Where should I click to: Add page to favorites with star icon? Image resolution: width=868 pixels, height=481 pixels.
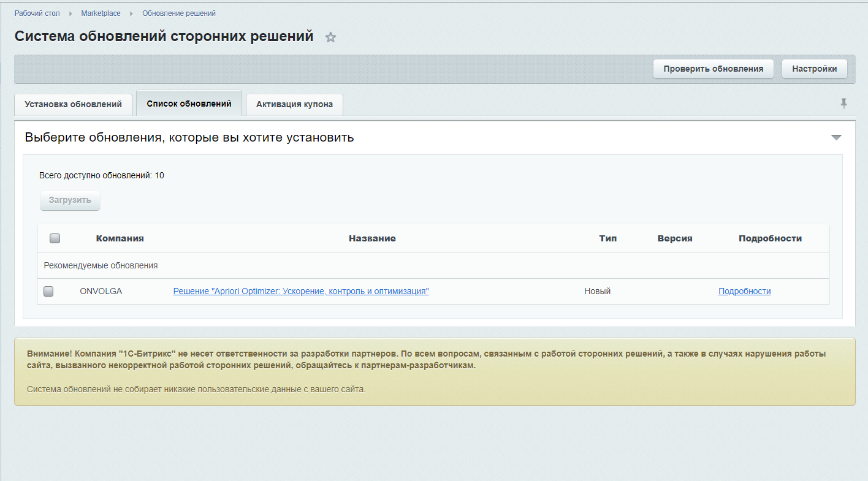(x=330, y=37)
